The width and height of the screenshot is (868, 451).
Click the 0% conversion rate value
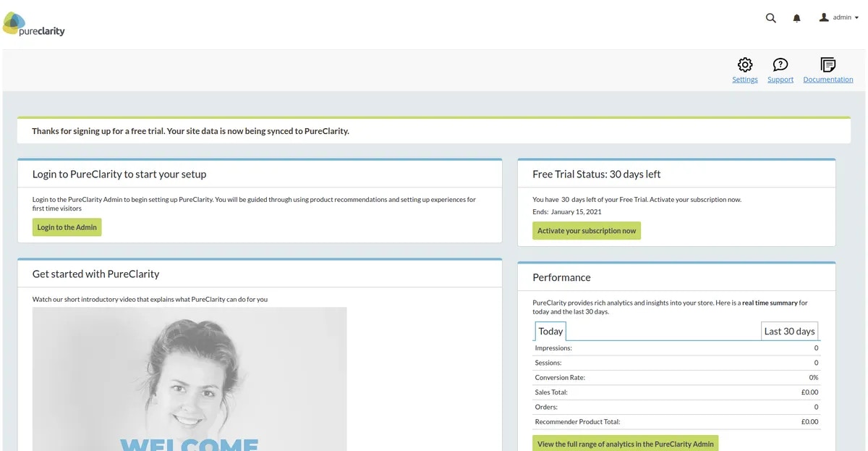click(x=814, y=378)
